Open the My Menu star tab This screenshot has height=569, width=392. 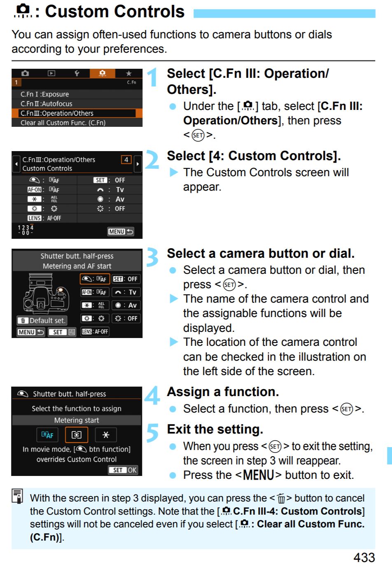(x=128, y=73)
